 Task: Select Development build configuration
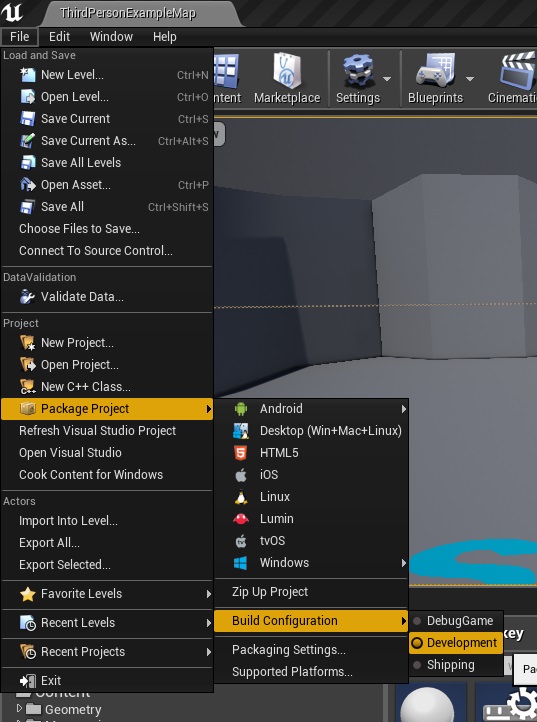[456, 643]
